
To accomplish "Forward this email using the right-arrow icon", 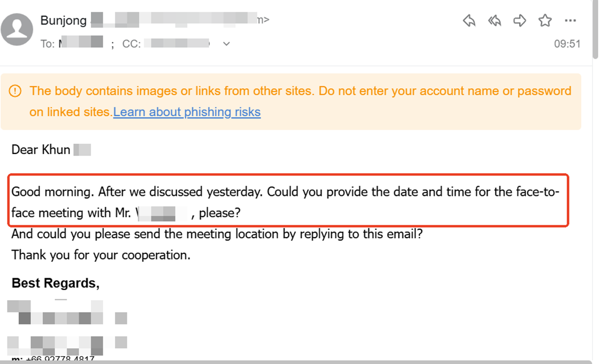I will pyautogui.click(x=520, y=21).
